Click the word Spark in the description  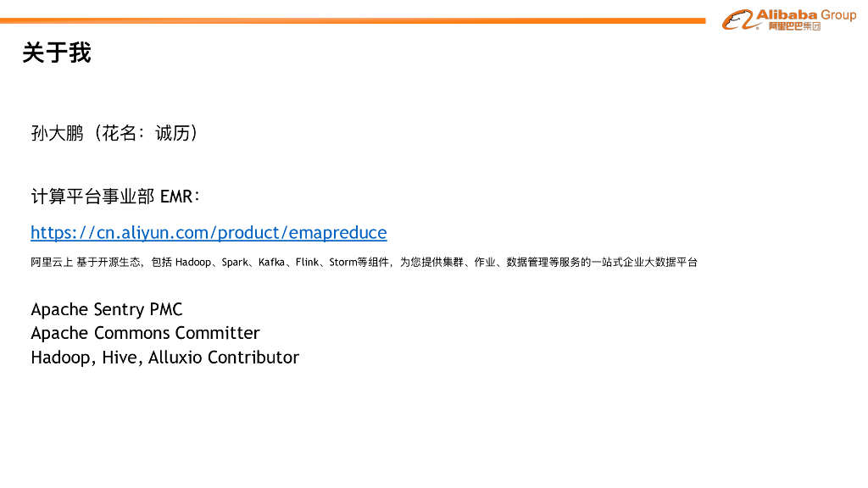[235, 263]
